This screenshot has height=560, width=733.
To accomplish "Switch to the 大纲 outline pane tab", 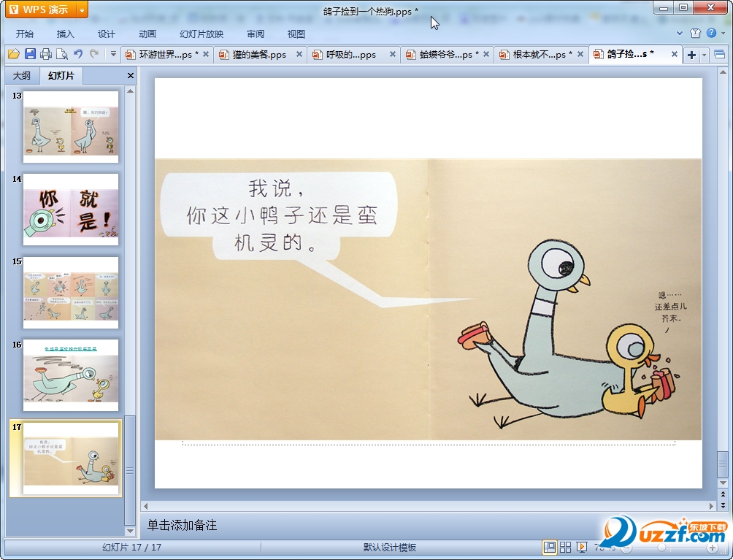I will coord(21,76).
